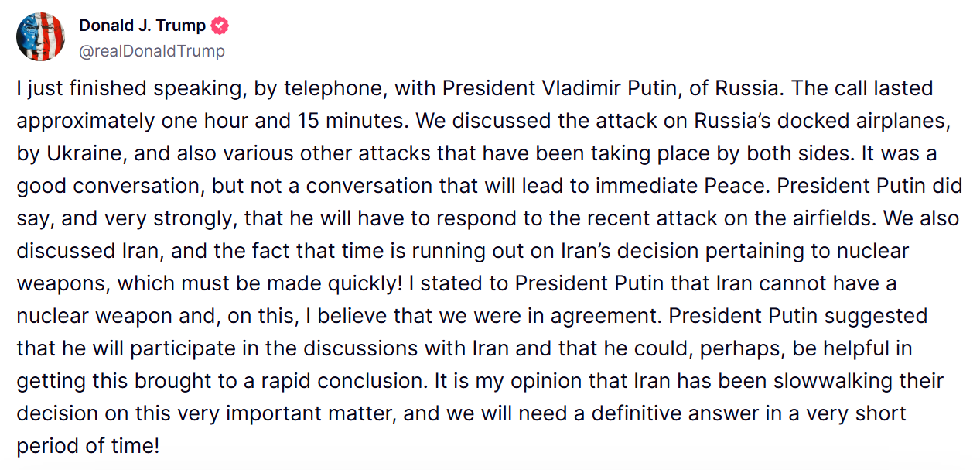Open the flag-painted profile avatar
This screenshot has width=980, height=470.
click(40, 36)
